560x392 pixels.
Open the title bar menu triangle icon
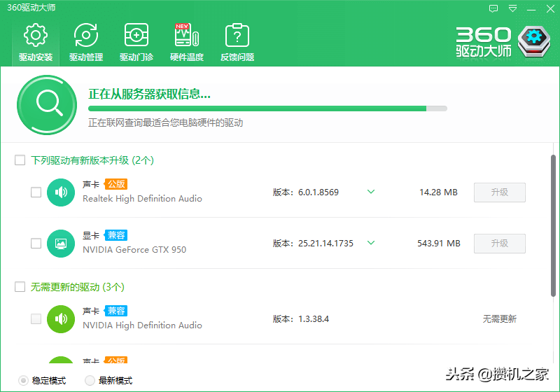pos(512,8)
